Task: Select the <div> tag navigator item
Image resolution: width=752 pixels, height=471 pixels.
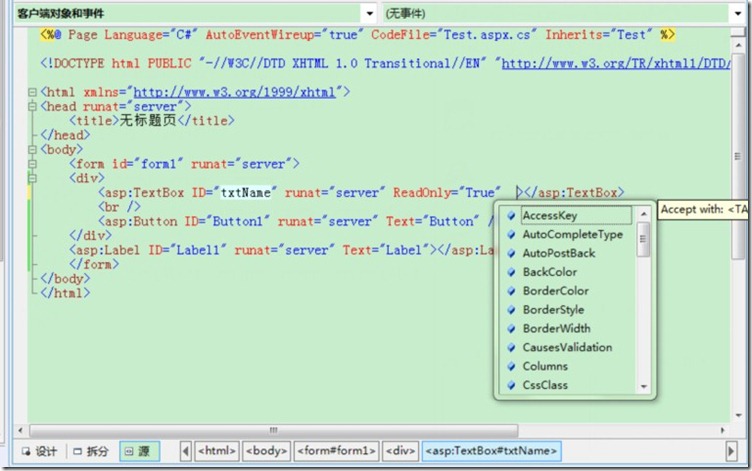Action: [400, 451]
